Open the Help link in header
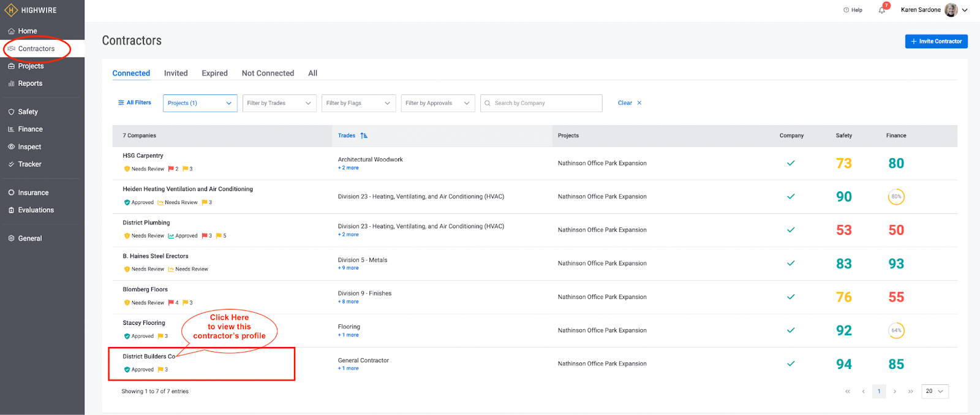This screenshot has width=980, height=415. [x=853, y=10]
